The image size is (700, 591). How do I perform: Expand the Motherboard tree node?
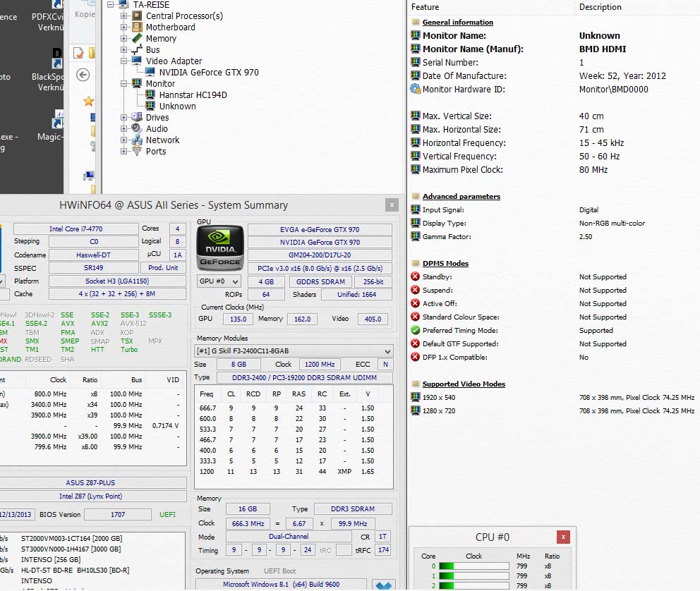tap(123, 28)
